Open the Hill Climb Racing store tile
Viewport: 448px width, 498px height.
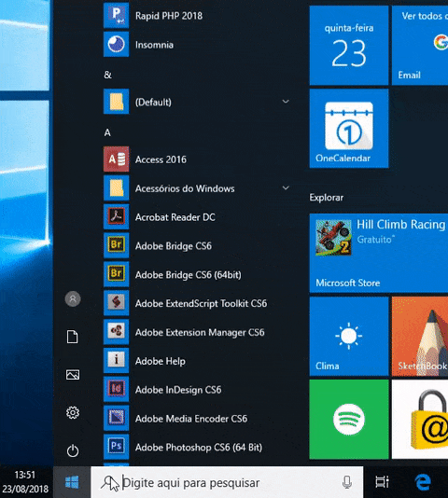pyautogui.click(x=379, y=253)
